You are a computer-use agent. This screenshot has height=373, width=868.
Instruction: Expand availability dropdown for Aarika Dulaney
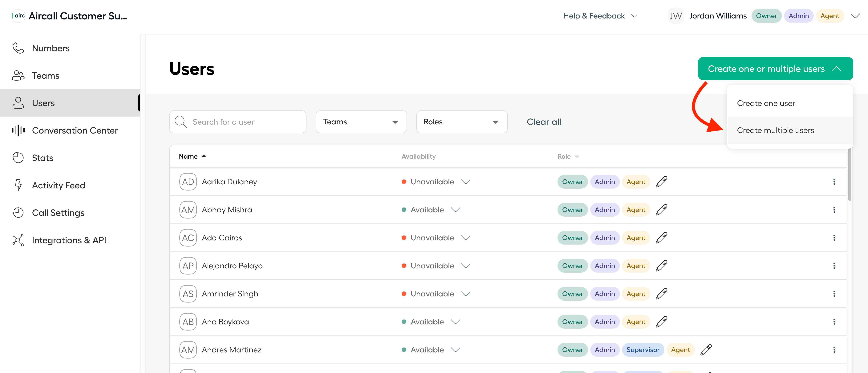click(466, 182)
